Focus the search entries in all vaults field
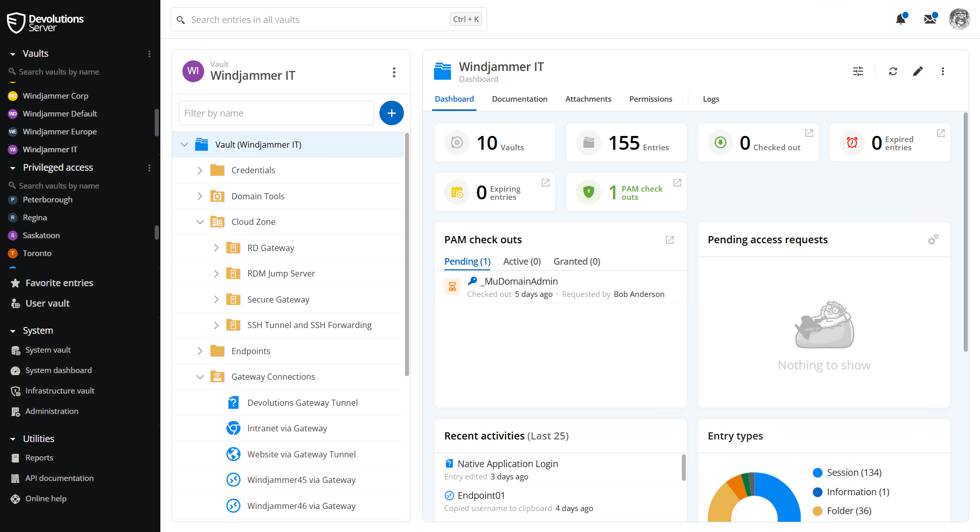Screen dimensions: 980x532 328,19
